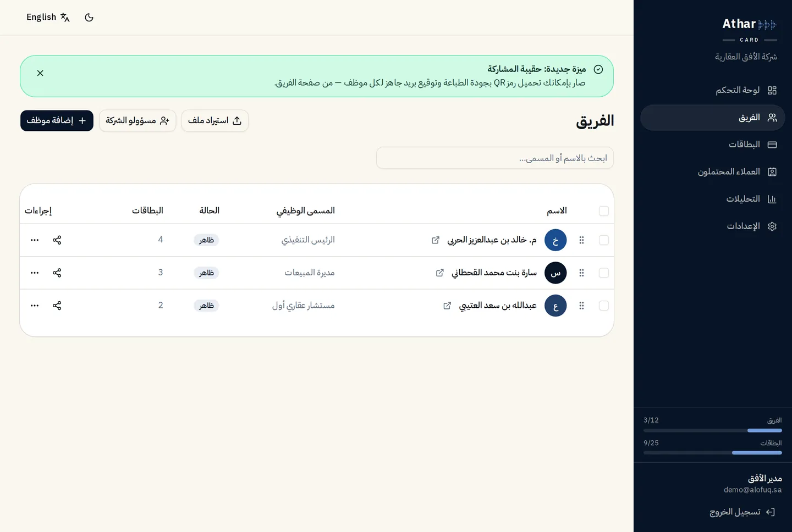
Task: Open البطاقات (cards) sidebar item
Action: point(713,145)
